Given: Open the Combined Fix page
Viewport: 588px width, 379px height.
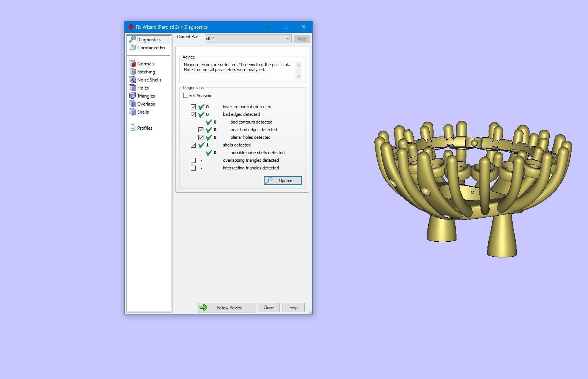Looking at the screenshot, I should pos(151,48).
